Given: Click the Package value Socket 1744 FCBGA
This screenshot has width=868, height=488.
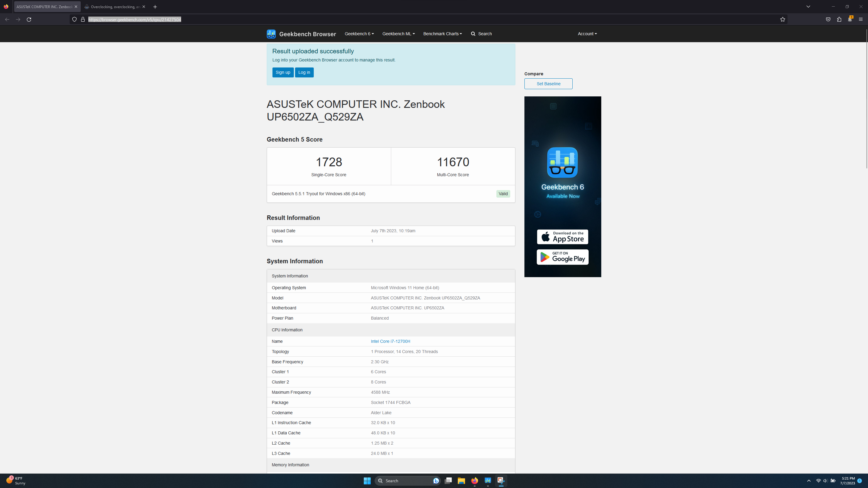Looking at the screenshot, I should [390, 403].
